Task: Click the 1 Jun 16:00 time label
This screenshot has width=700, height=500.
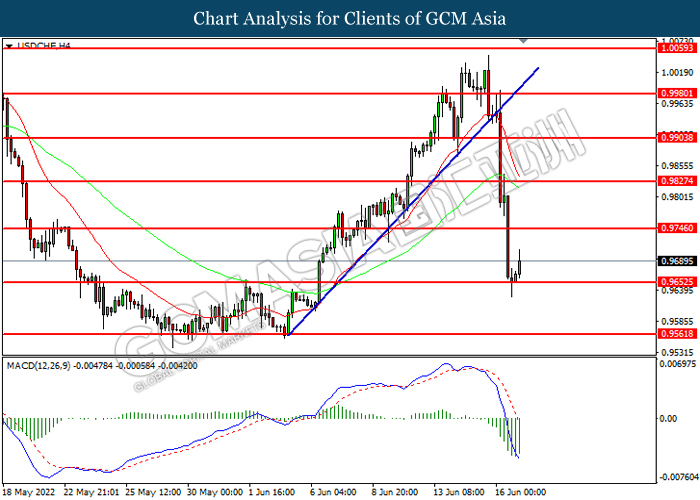Action: point(272,492)
